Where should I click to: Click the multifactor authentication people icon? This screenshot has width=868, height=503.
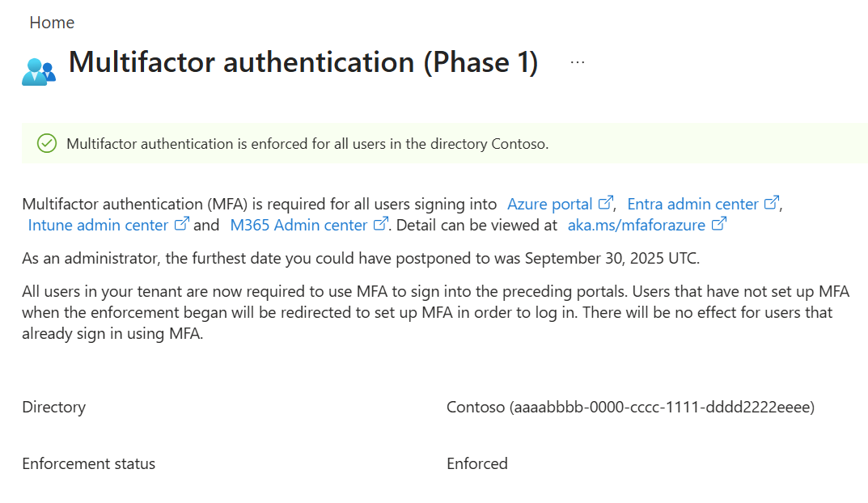(x=39, y=70)
